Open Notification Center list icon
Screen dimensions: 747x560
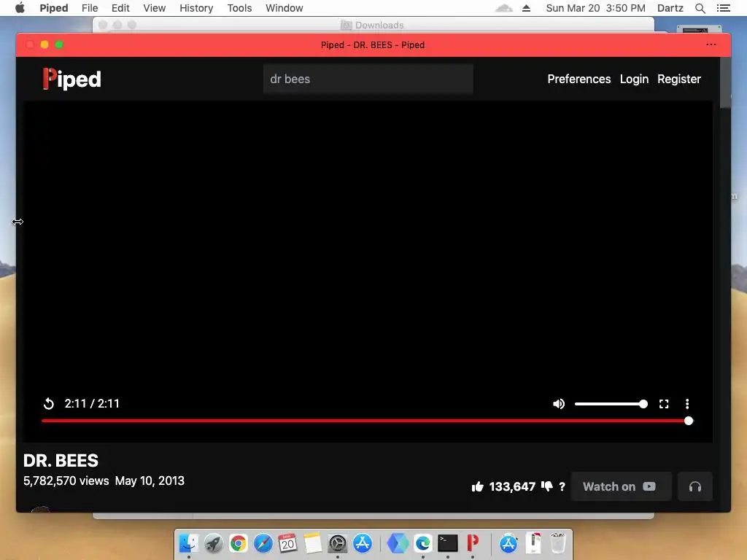coord(723,8)
